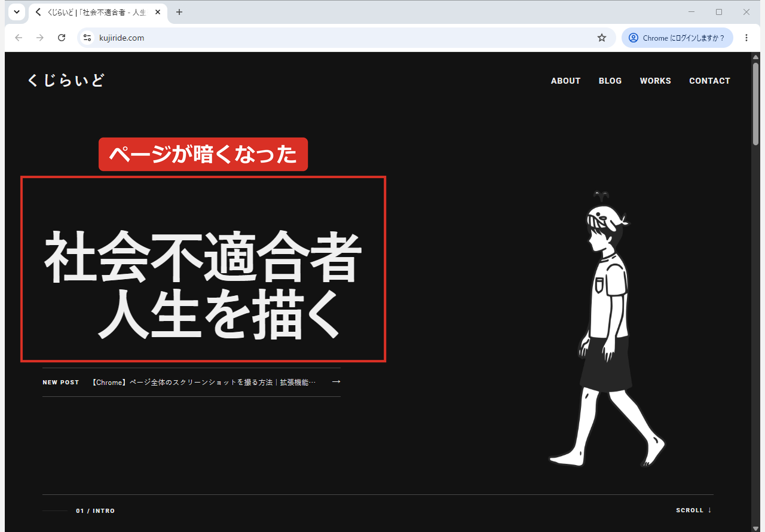Click the 社会不適合者 headline text

tap(203, 257)
